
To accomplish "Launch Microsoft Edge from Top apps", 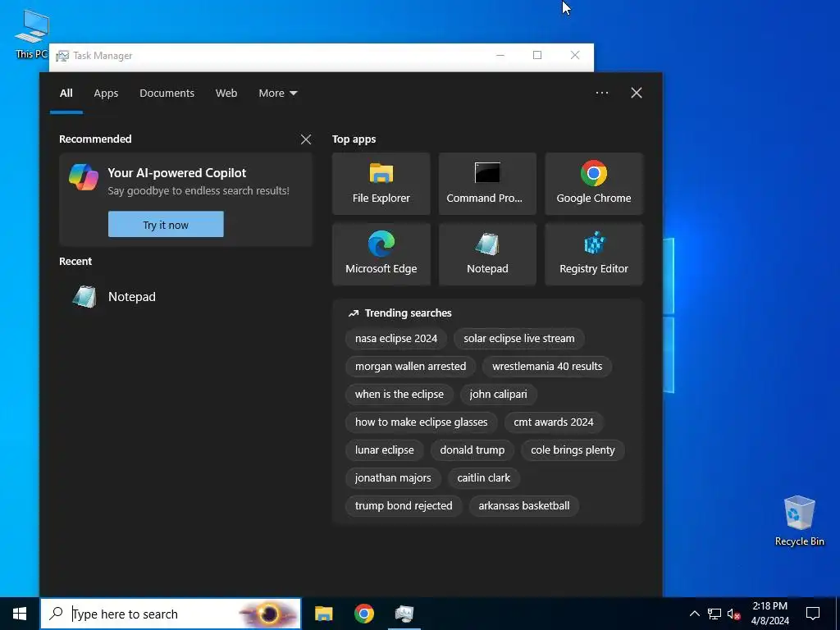I will coord(381,254).
